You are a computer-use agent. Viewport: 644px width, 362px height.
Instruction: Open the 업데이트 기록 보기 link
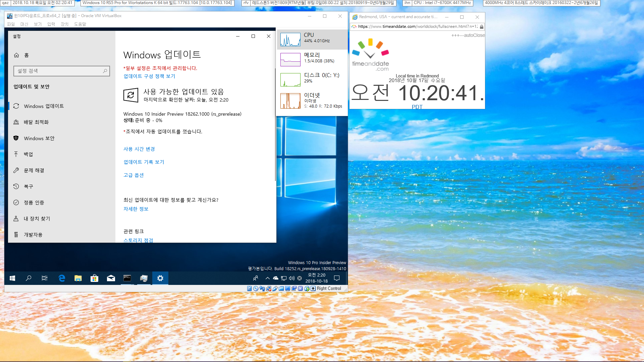coord(144,162)
